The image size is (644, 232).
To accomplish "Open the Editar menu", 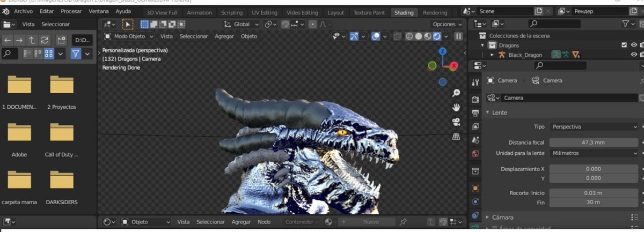I will 47,11.
